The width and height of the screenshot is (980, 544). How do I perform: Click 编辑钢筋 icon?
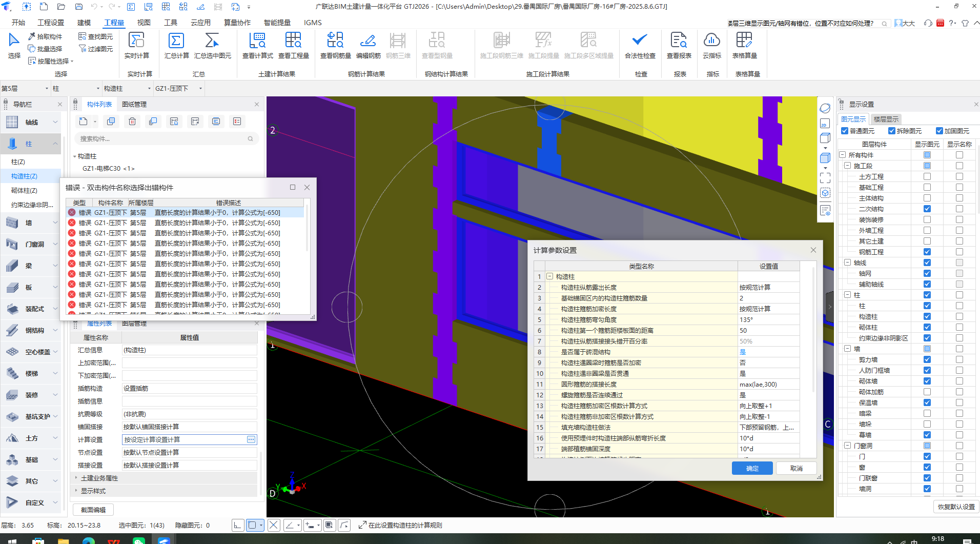click(x=368, y=41)
